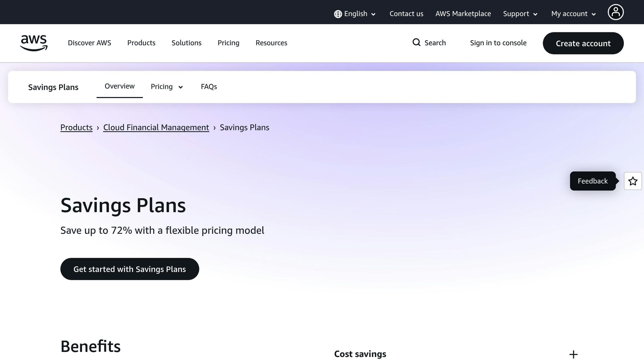Click the user profile avatar icon
Image resolution: width=644 pixels, height=362 pixels.
(615, 12)
